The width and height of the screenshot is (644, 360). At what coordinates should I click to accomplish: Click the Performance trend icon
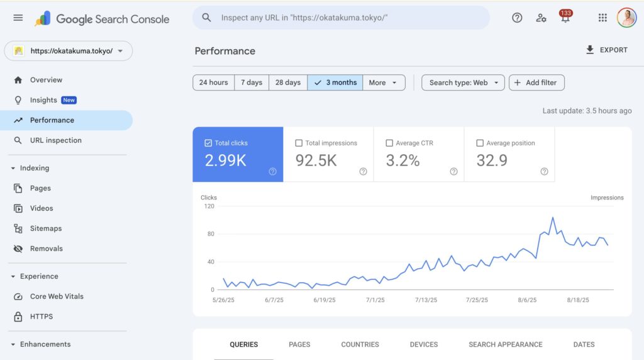tap(18, 120)
